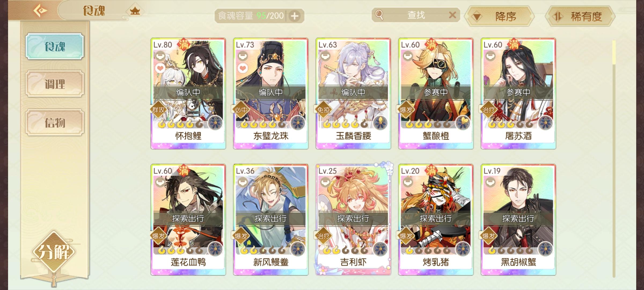The width and height of the screenshot is (644, 290).
Task: Open the 信物 tab
Action: coord(55,122)
